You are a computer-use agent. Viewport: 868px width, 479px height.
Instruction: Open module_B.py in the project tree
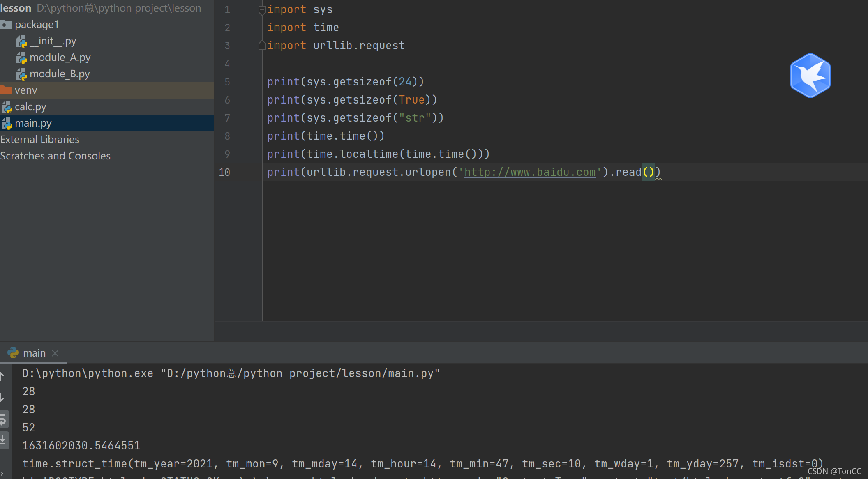60,74
